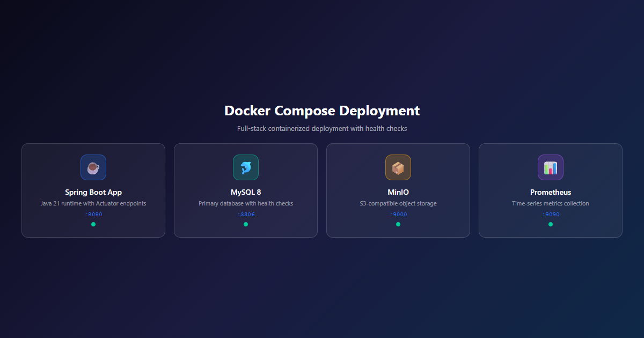Click 'Java 21 runtime with Actuator endpoints' text
Image resolution: width=644 pixels, height=338 pixels.
pyautogui.click(x=93, y=203)
